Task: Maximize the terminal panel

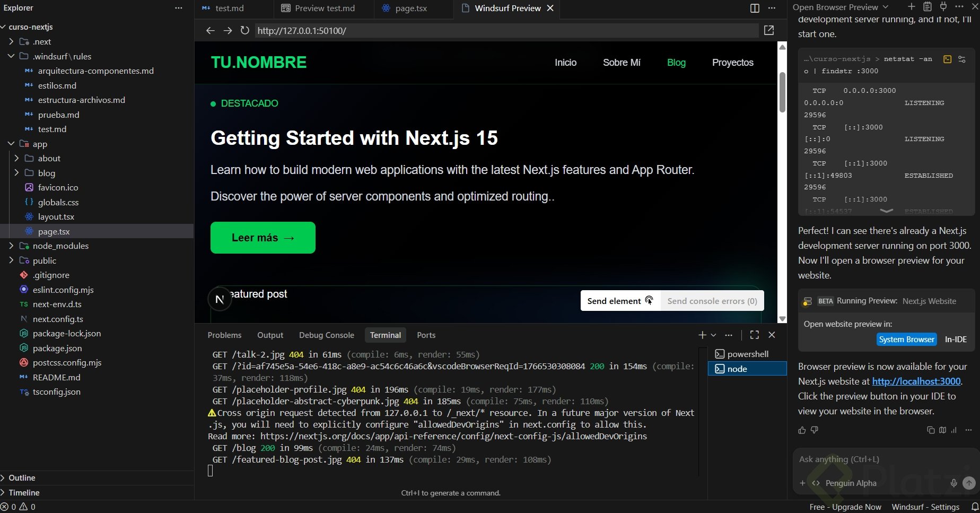Action: click(x=755, y=335)
